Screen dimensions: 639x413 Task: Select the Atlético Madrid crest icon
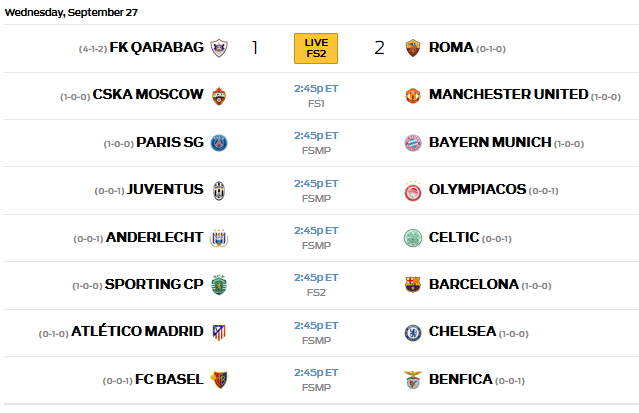219,332
